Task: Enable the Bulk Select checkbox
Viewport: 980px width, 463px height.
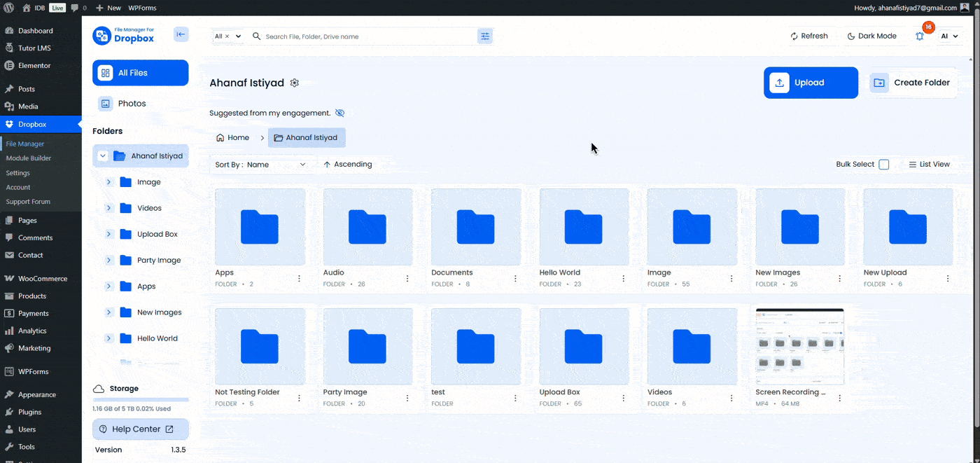Action: tap(883, 165)
